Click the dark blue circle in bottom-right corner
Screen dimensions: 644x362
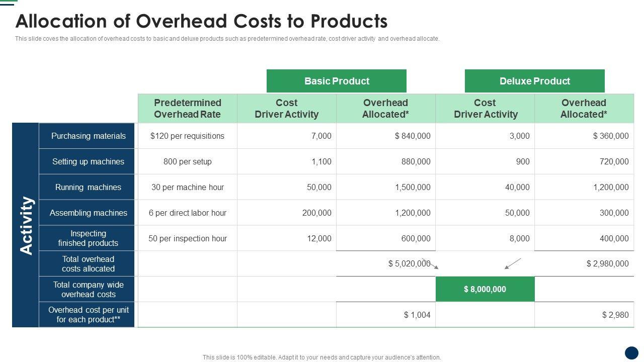[x=631, y=352]
